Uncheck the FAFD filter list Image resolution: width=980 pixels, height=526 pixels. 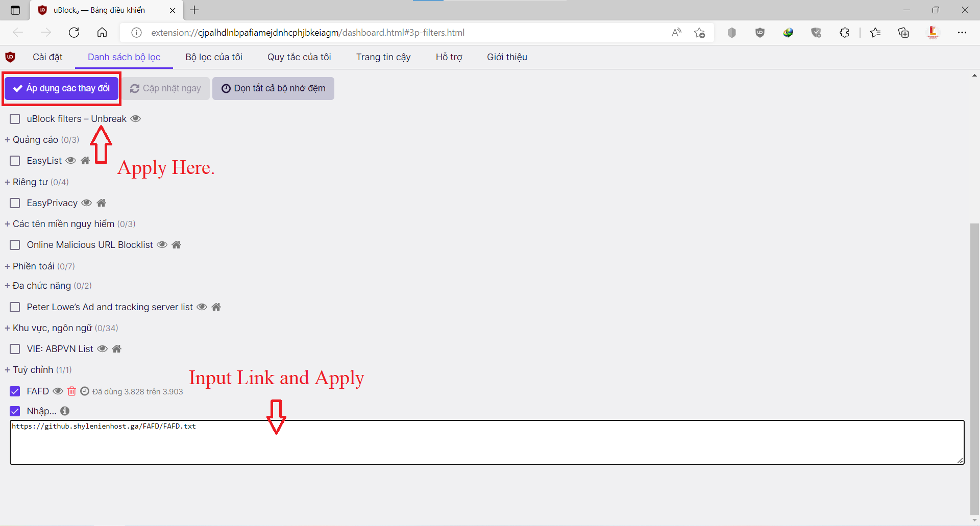click(15, 391)
